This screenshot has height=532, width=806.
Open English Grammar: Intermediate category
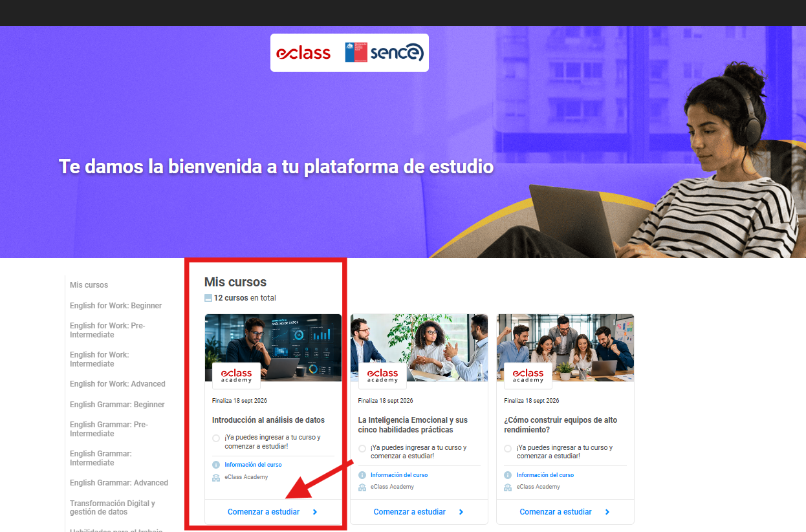coord(101,458)
